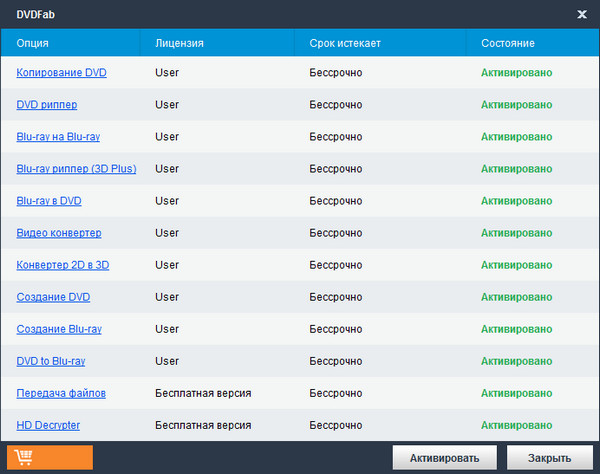
Task: Open the Копирование DVD link
Action: tap(61, 73)
